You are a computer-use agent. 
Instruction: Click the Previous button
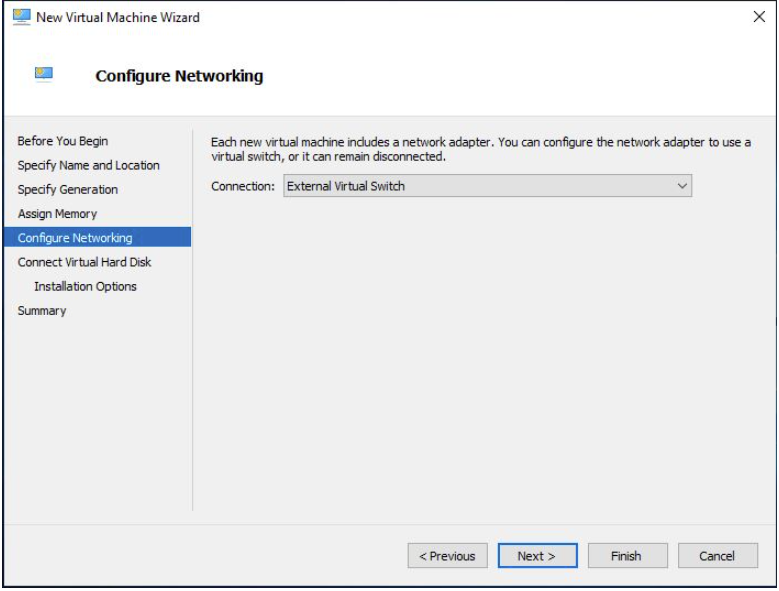[448, 556]
